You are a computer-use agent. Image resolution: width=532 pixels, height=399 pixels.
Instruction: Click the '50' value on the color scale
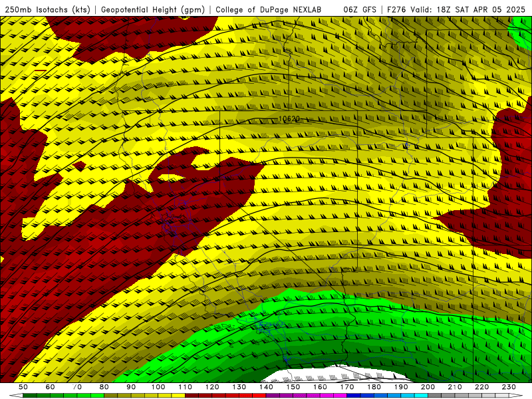pos(23,387)
